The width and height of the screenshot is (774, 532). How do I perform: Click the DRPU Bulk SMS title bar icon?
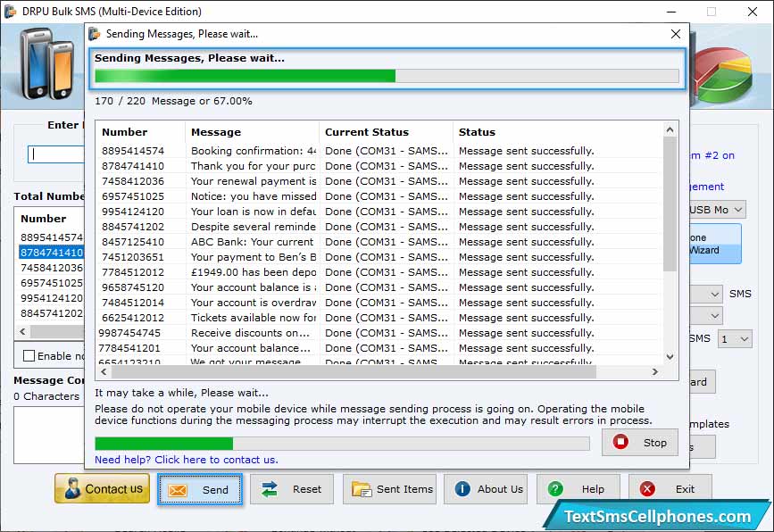(10, 12)
